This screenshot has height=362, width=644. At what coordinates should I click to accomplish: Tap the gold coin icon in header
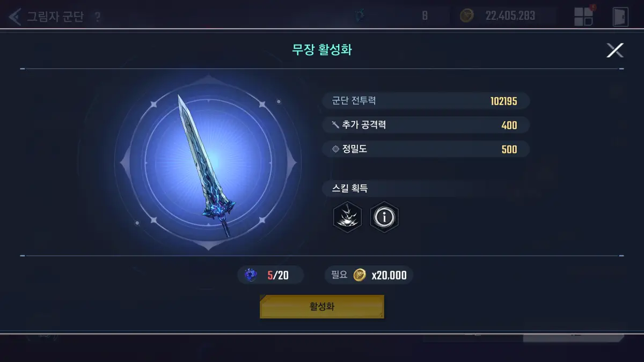pos(466,16)
